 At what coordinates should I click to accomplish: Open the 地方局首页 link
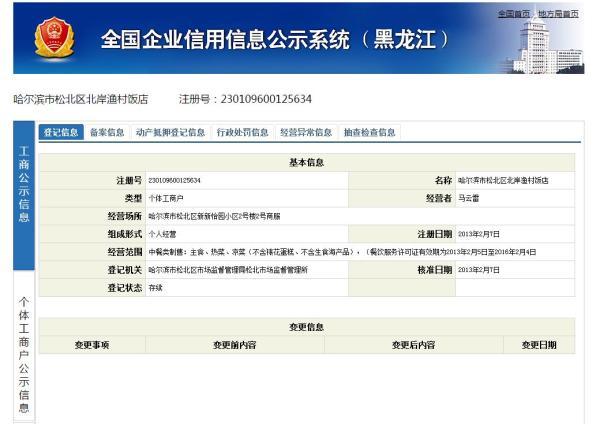pos(558,14)
